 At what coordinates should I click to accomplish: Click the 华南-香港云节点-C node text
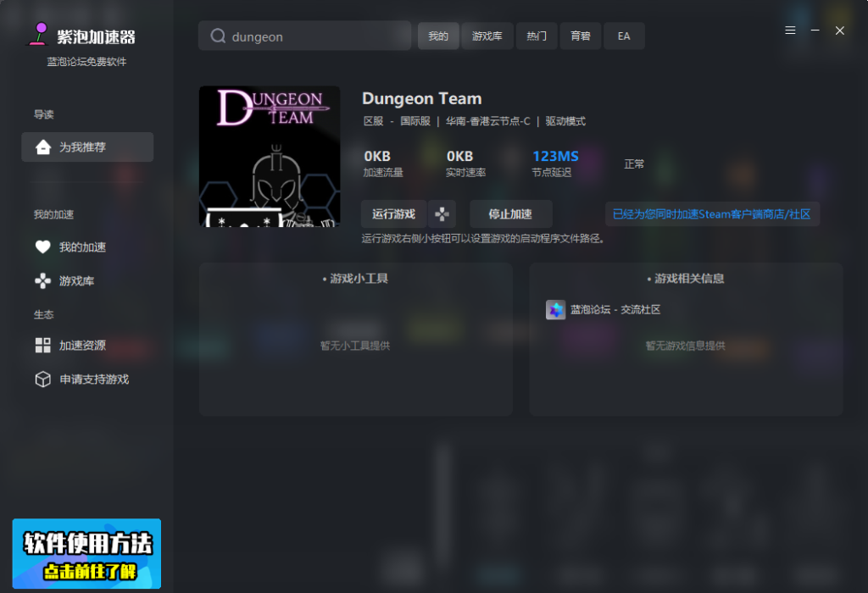488,121
